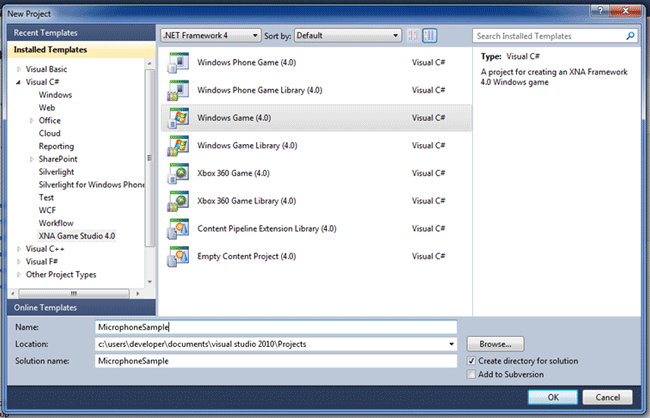Collapse the Visual C# tree node
This screenshot has height=418, width=650.
[18, 82]
